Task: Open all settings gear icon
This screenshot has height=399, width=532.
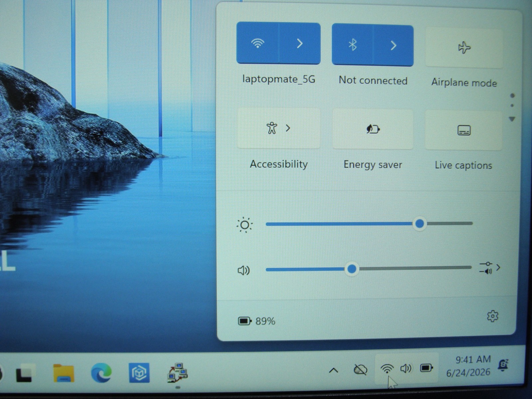Action: click(x=492, y=316)
